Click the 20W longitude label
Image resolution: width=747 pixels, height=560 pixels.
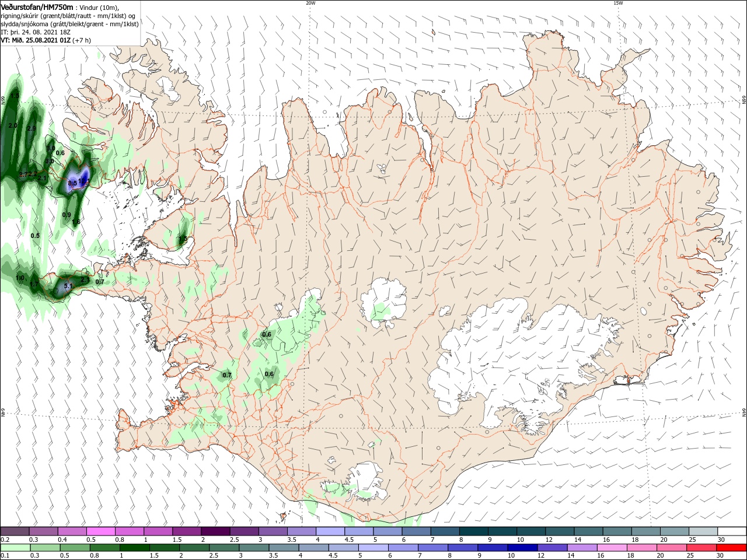[x=310, y=3]
